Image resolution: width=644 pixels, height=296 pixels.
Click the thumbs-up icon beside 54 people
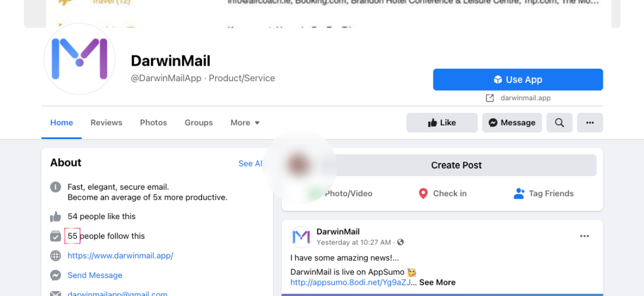coord(55,216)
